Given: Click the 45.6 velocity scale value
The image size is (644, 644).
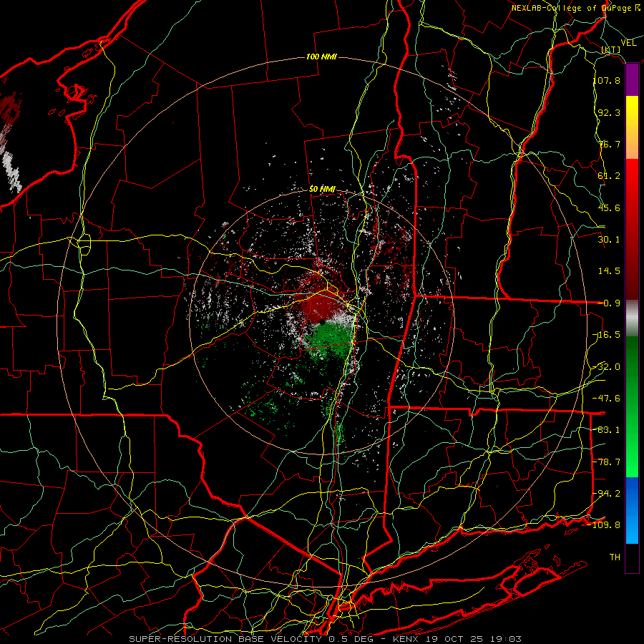Looking at the screenshot, I should [x=609, y=208].
